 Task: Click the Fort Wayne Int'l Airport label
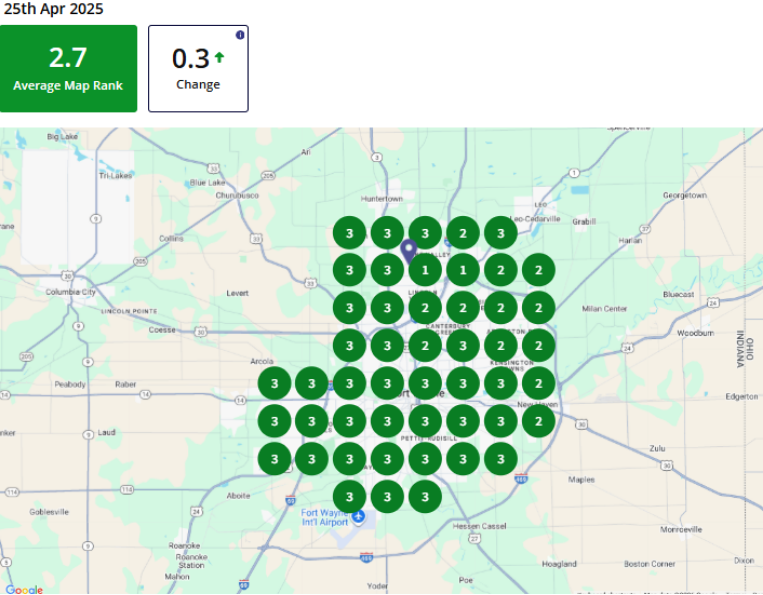(x=325, y=518)
